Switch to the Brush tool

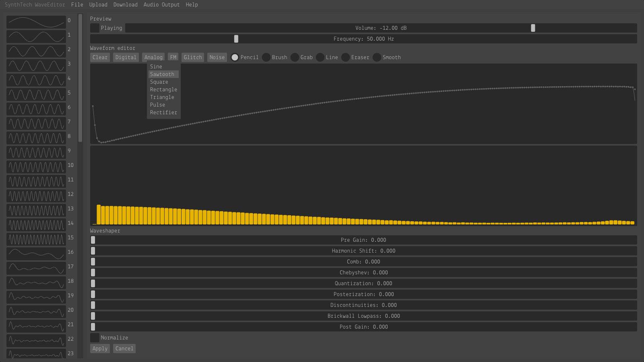point(266,57)
